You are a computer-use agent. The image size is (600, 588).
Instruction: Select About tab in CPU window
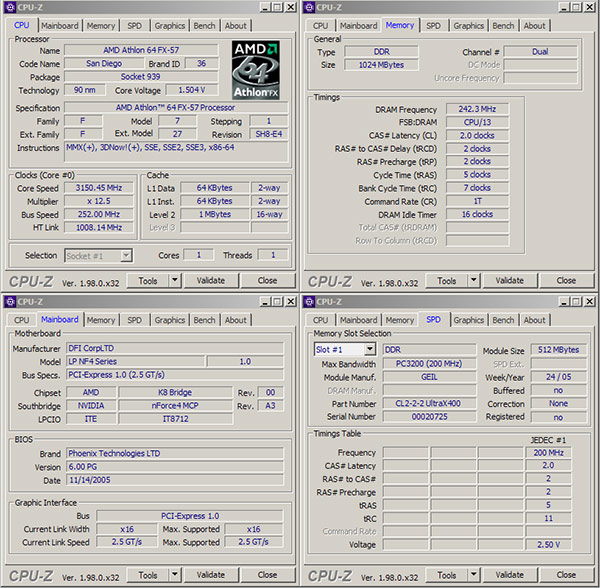point(235,26)
